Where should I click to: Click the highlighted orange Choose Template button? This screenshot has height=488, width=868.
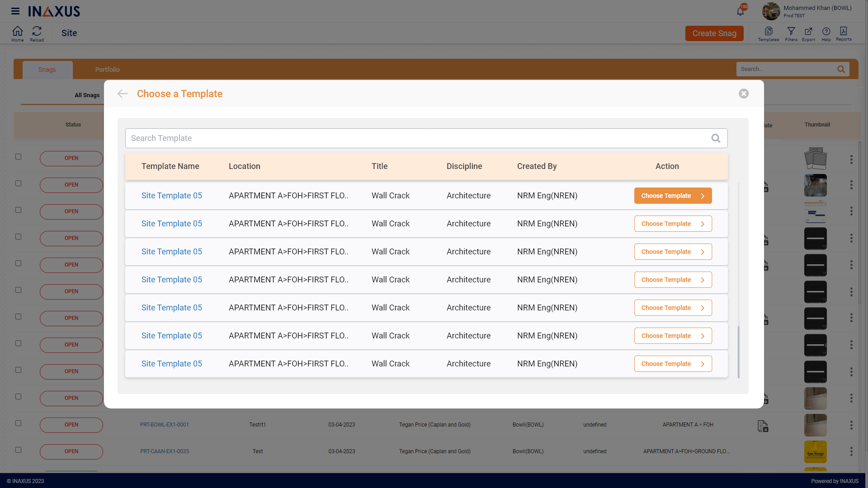(673, 196)
